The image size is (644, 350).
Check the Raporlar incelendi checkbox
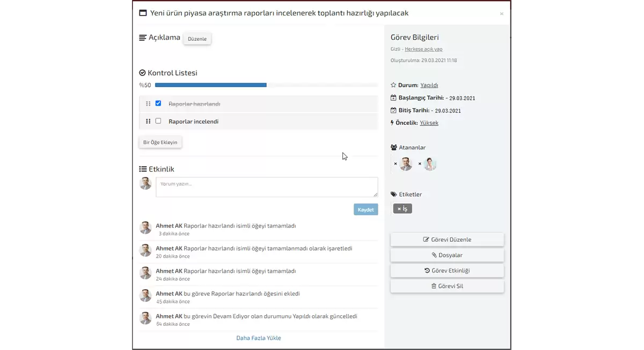[x=158, y=121]
